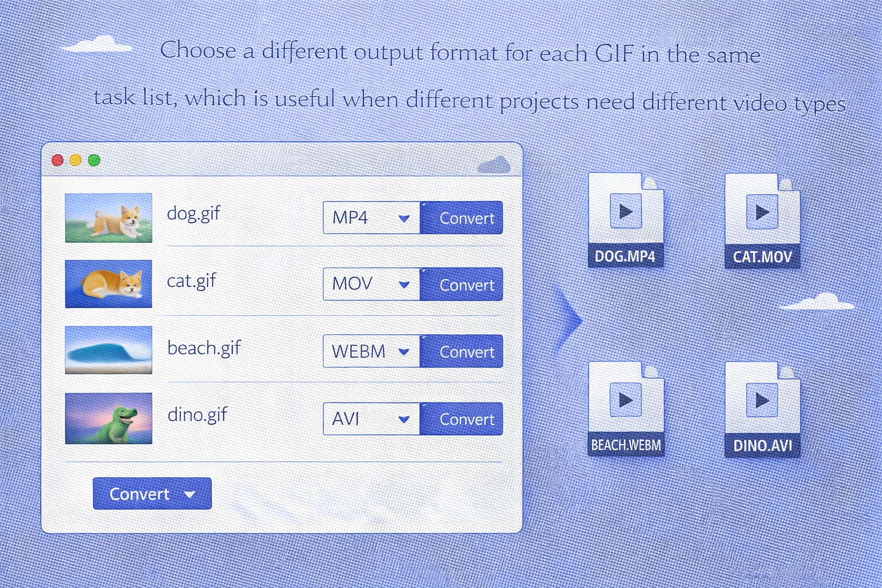Click the BEACH.WEBM output file icon
The width and height of the screenshot is (882, 588).
click(626, 408)
